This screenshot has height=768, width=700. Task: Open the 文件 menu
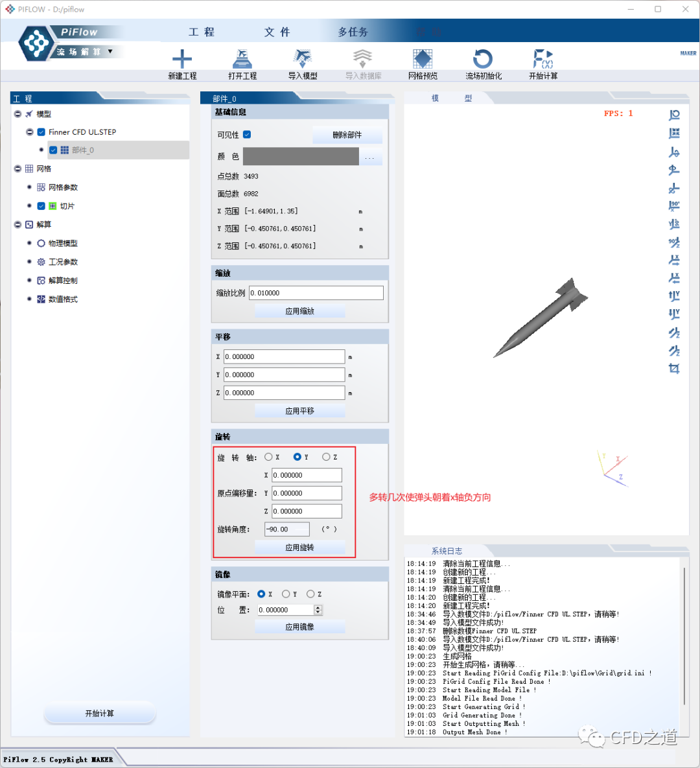point(277,32)
